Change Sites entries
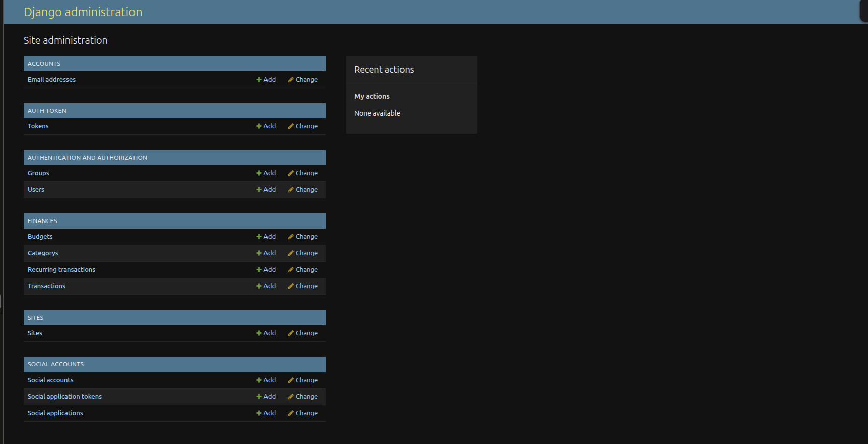Screen dimensions: 868x444 pos(303,333)
